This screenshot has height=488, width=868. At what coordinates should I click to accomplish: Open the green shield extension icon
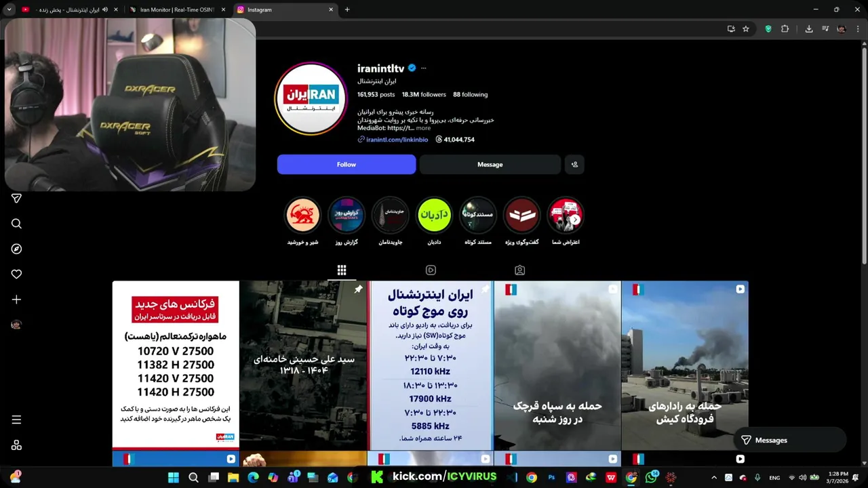point(768,29)
